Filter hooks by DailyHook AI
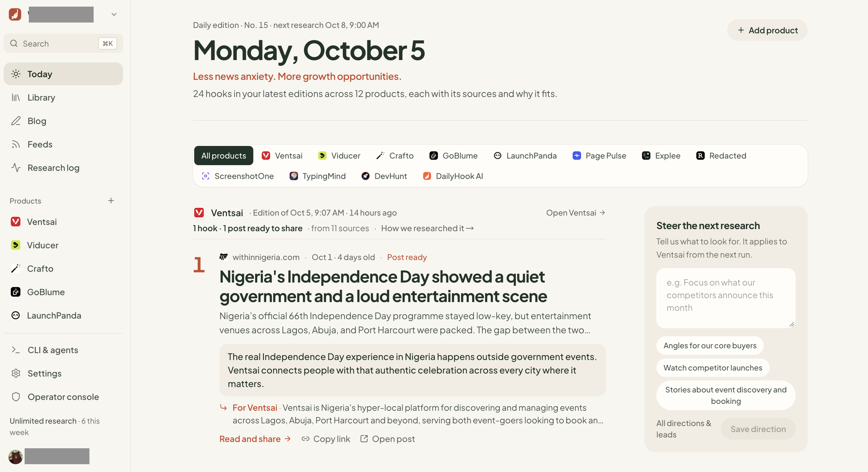The height and width of the screenshot is (472, 868). [453, 176]
